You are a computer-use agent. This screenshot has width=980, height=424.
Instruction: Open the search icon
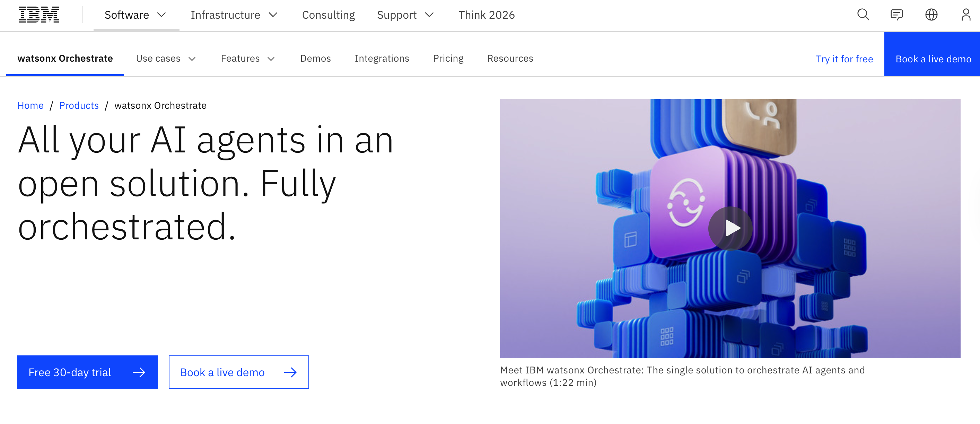(x=863, y=15)
